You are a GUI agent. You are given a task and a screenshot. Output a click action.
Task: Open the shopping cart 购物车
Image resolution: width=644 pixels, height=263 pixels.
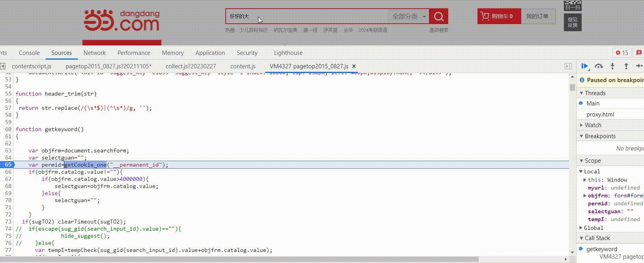pyautogui.click(x=499, y=16)
